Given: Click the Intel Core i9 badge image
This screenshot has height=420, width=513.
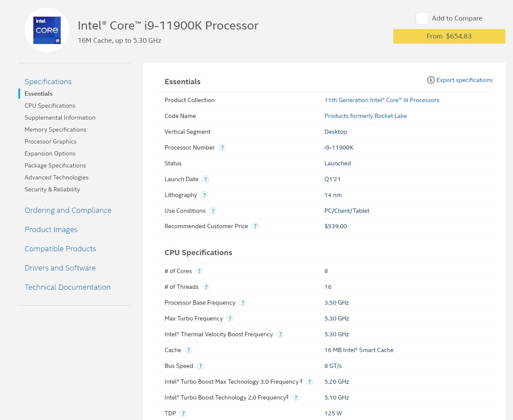Looking at the screenshot, I should (47, 30).
